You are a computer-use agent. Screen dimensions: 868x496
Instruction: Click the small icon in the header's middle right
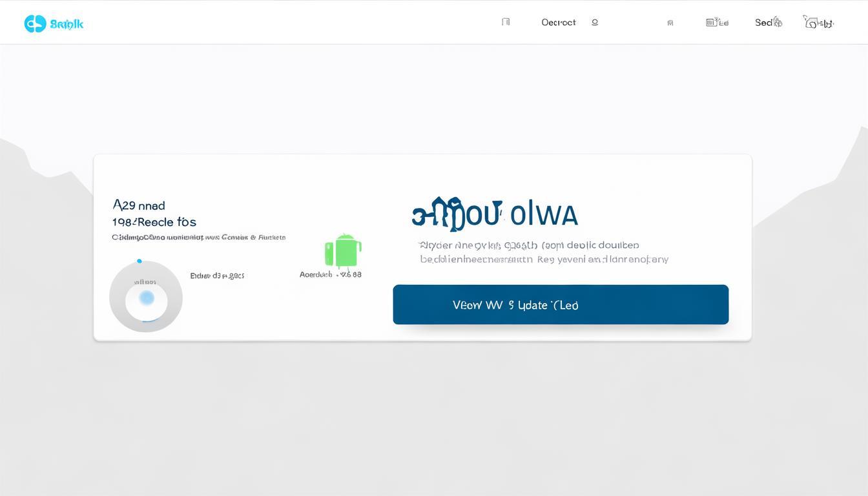point(670,23)
